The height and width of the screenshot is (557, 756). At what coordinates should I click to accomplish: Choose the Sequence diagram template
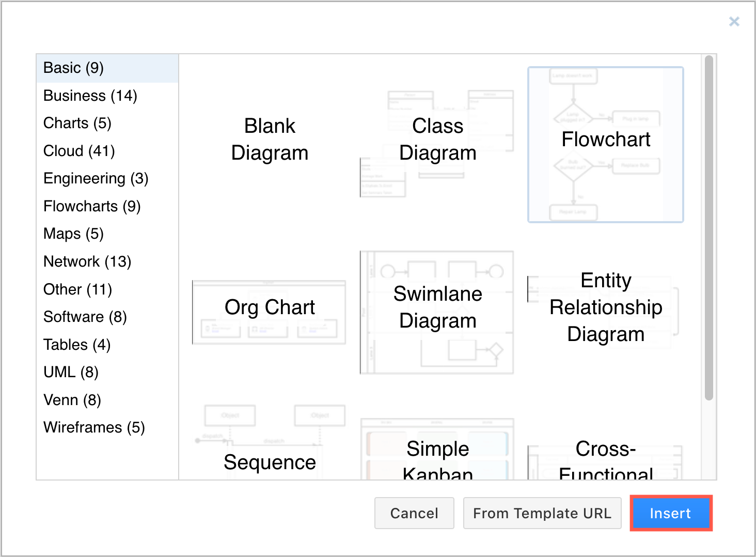tap(270, 455)
